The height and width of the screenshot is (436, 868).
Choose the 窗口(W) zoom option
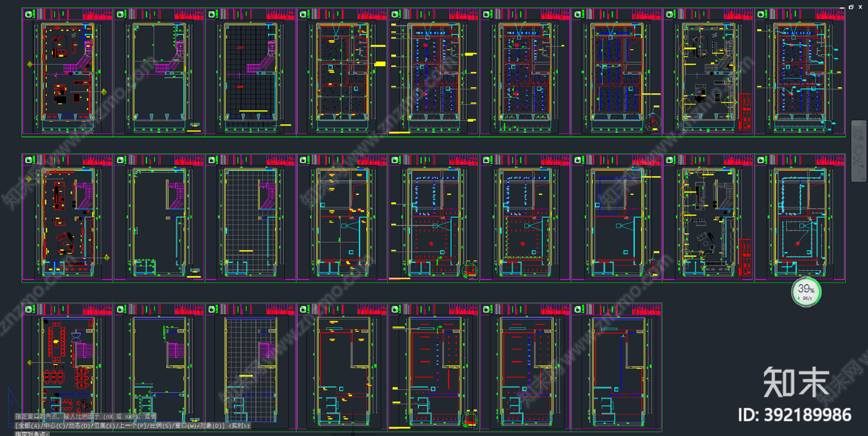(187, 426)
